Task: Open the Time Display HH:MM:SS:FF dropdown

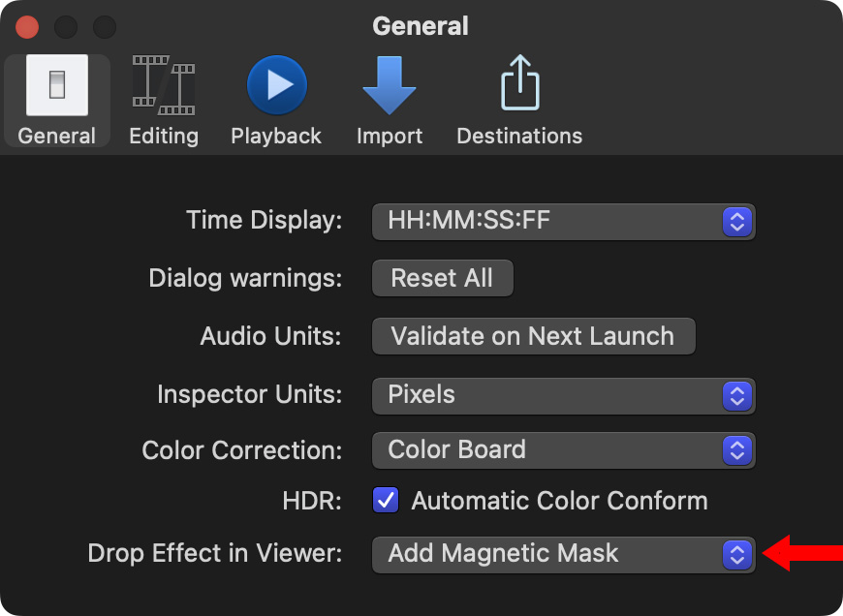Action: (x=563, y=221)
